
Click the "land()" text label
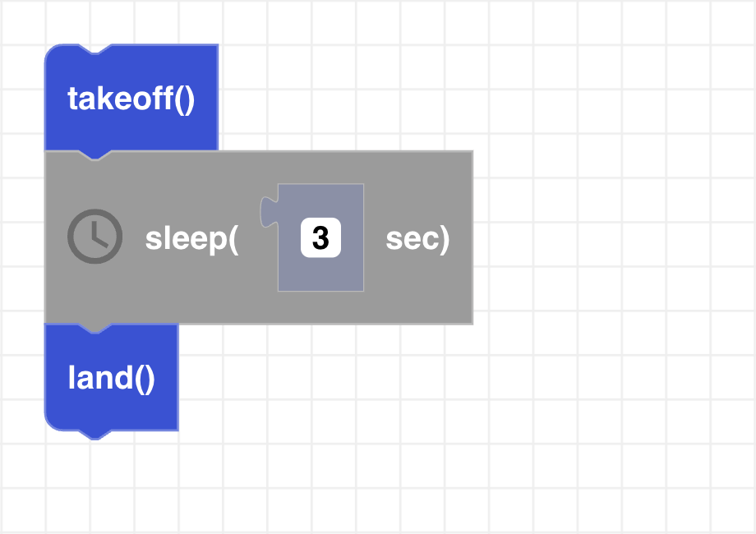(x=111, y=378)
